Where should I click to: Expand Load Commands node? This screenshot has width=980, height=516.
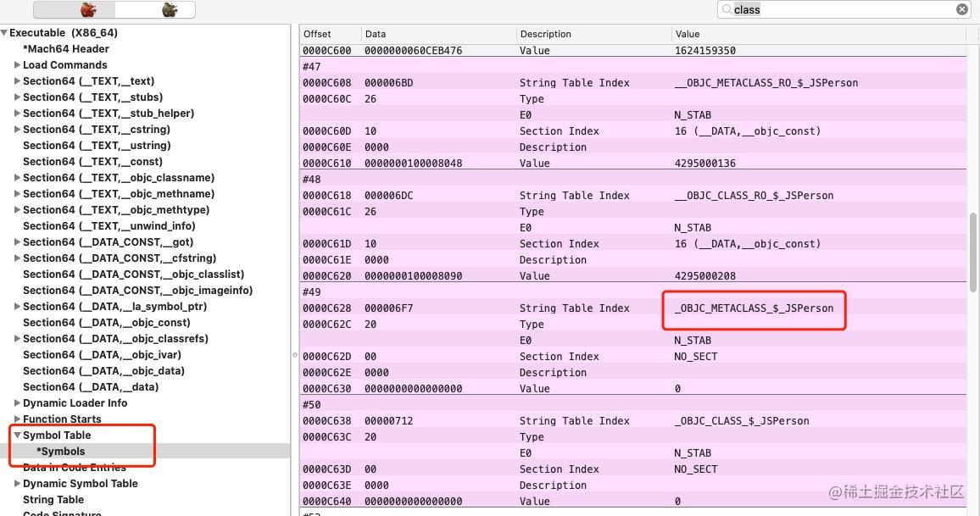tap(18, 65)
